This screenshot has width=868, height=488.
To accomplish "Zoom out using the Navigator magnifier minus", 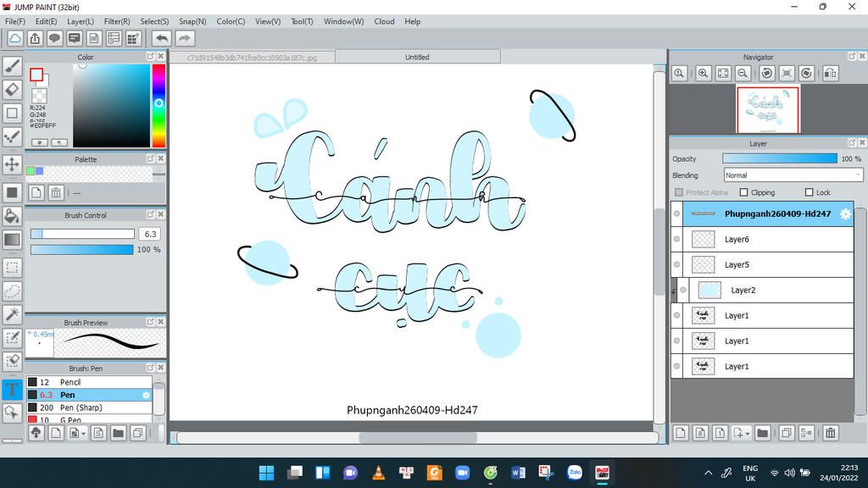I will tap(743, 73).
